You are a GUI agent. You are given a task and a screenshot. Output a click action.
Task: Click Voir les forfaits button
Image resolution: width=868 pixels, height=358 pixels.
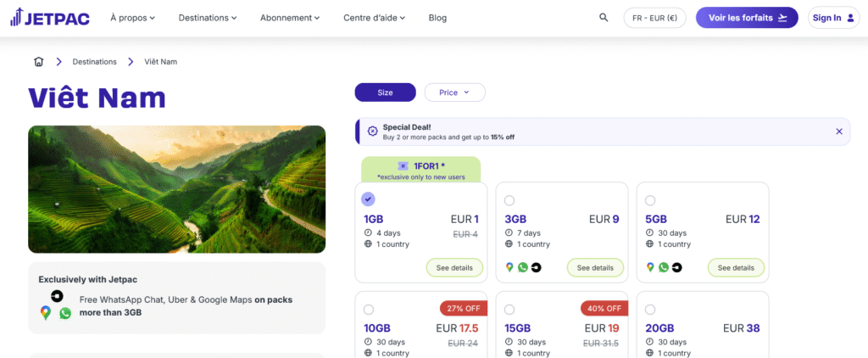747,18
